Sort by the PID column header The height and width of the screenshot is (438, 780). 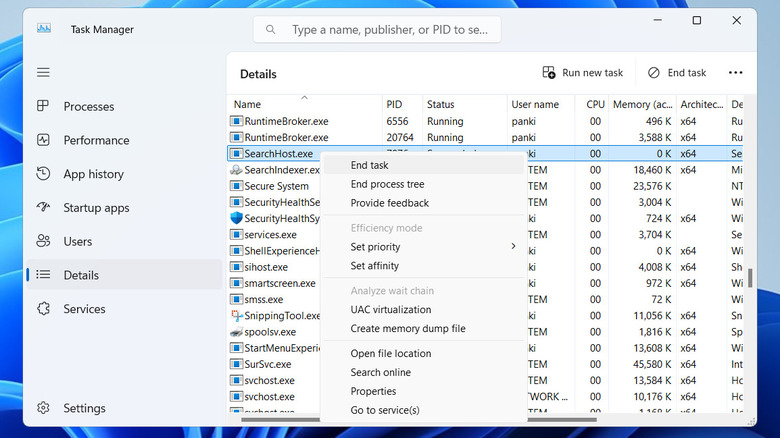tap(395, 104)
